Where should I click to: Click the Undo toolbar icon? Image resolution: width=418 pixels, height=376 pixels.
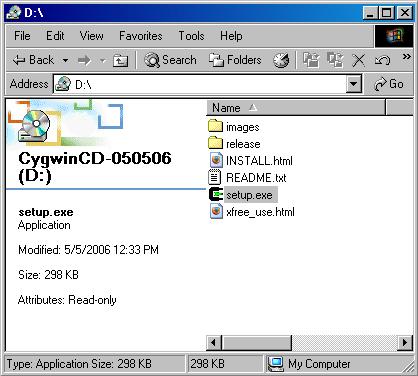[382, 61]
